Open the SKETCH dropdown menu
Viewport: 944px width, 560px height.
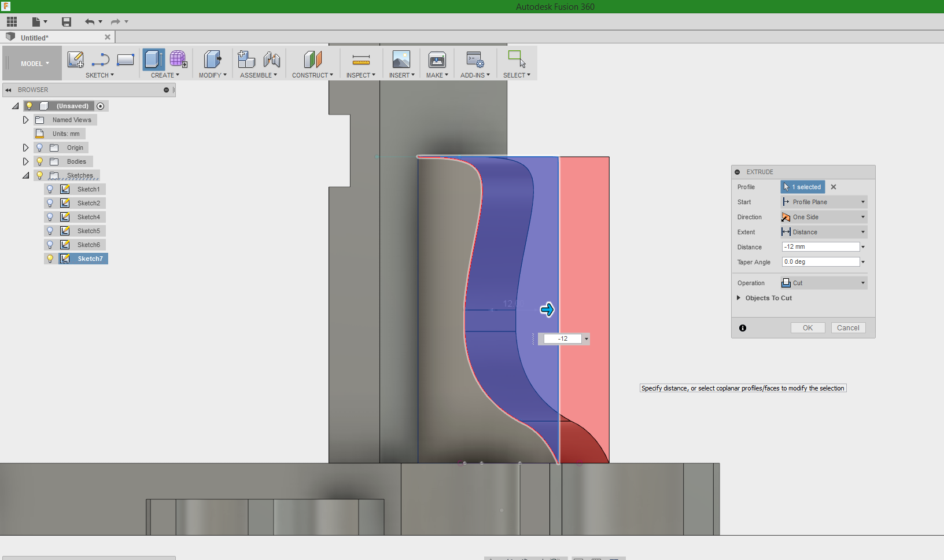tap(99, 75)
